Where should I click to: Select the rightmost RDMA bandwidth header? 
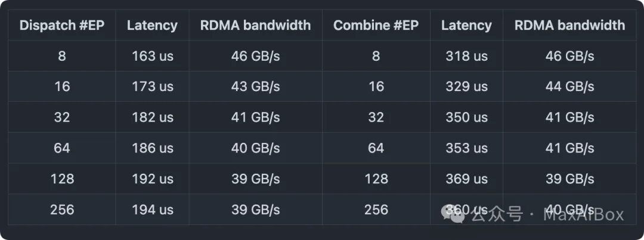point(569,25)
